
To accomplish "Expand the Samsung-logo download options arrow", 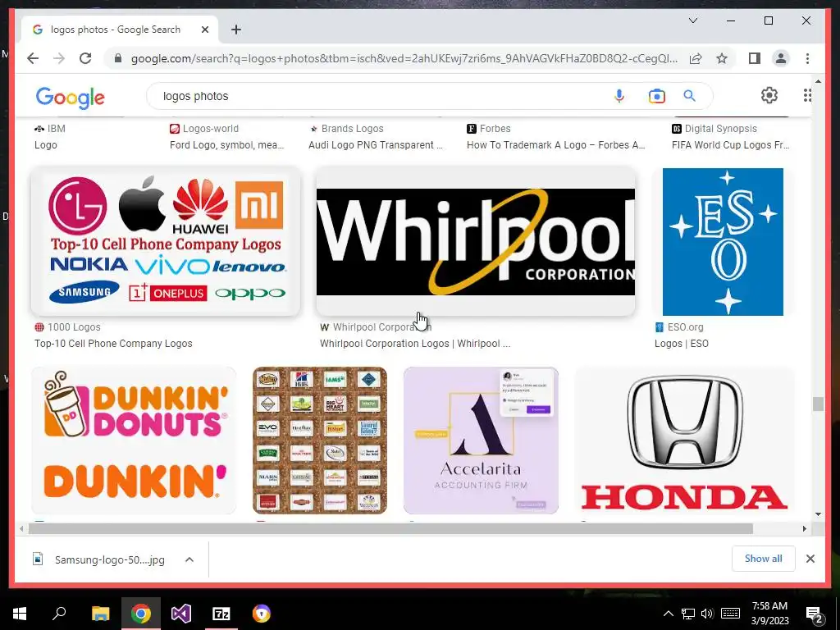I will click(x=189, y=559).
